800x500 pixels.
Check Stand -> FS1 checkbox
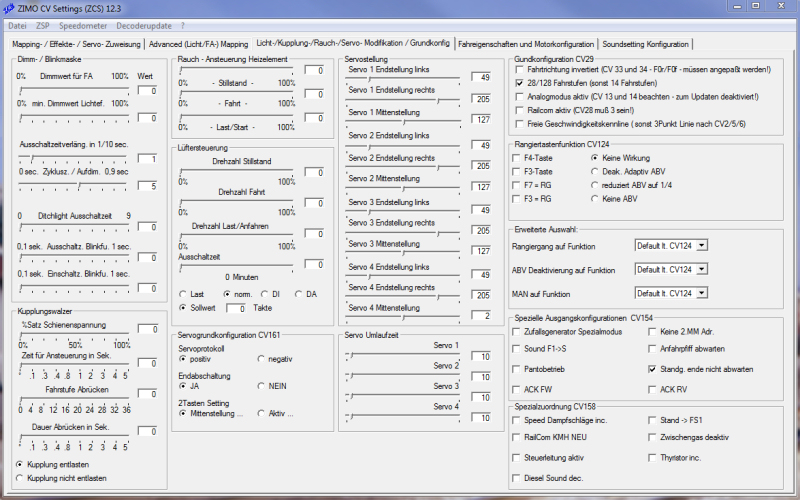pyautogui.click(x=652, y=420)
